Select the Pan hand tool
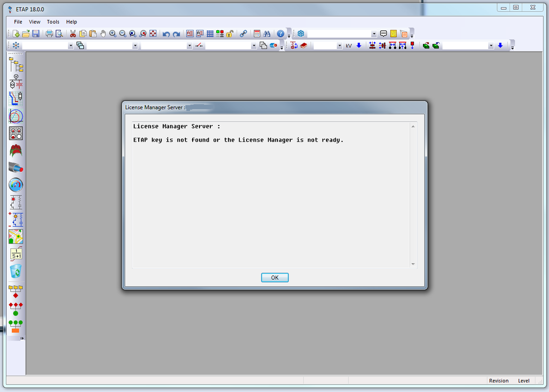The image size is (549, 392). pos(103,34)
